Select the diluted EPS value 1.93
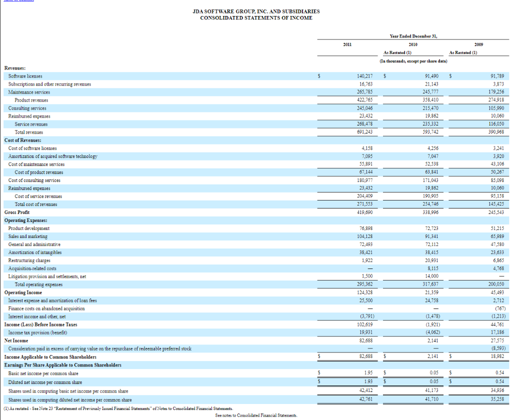The width and height of the screenshot is (512, 420). (x=368, y=381)
